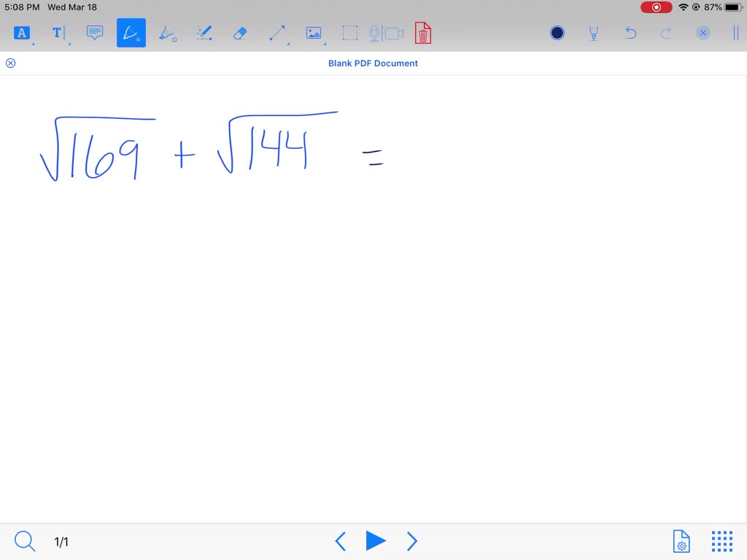Undo the last pen stroke

[630, 32]
